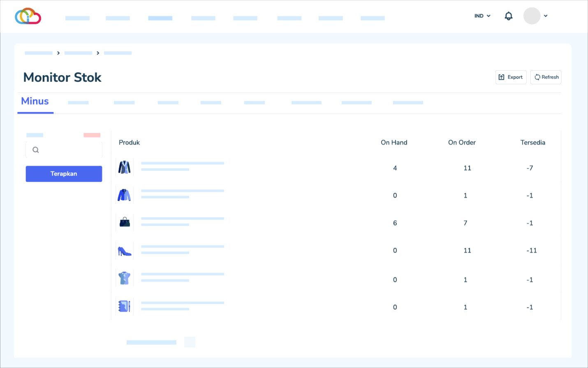Open the handbag product image
The height and width of the screenshot is (368, 588).
tap(125, 222)
